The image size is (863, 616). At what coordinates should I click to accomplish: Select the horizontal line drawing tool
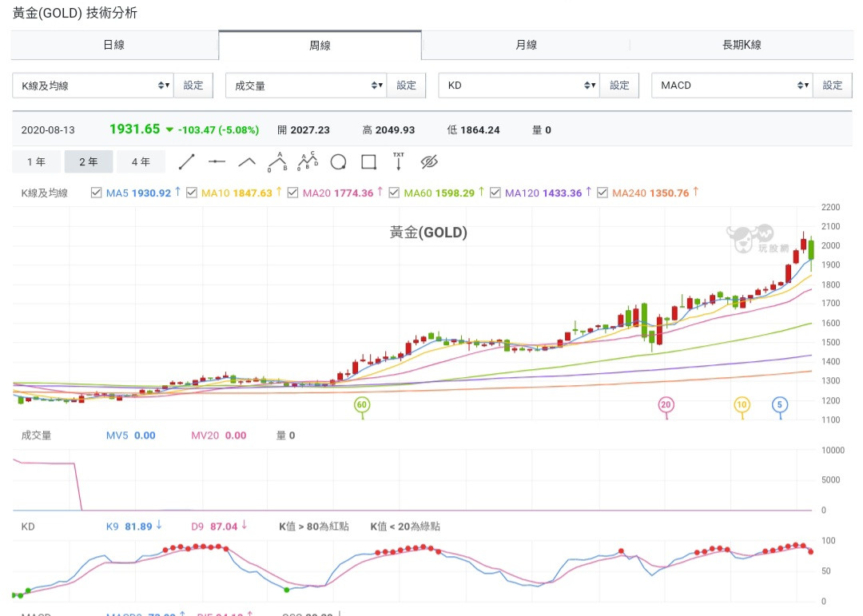click(217, 162)
